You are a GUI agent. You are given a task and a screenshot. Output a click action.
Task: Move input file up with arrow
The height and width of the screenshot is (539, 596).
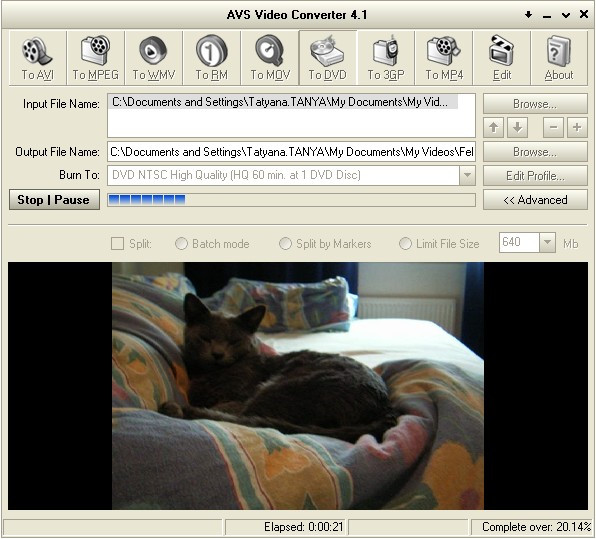click(x=493, y=127)
